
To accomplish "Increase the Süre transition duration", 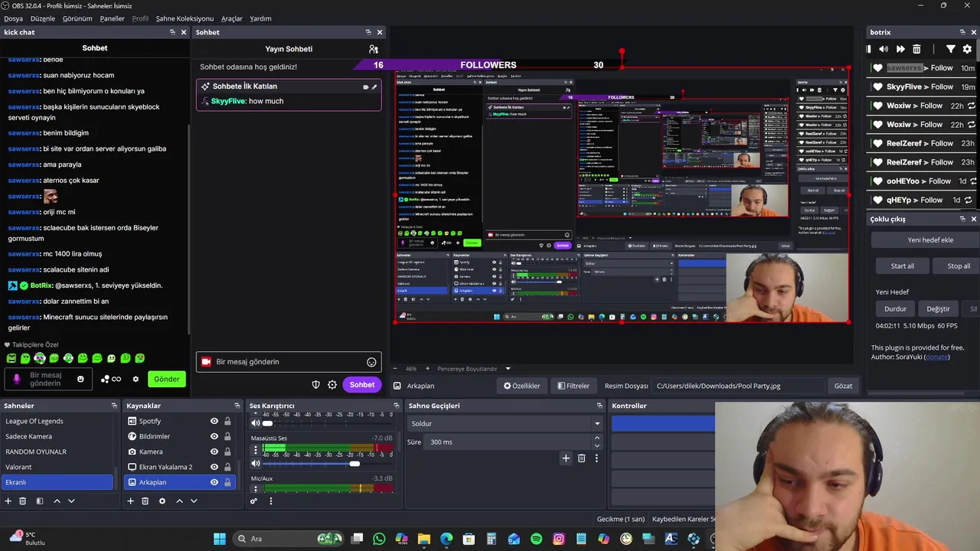I will tap(596, 439).
